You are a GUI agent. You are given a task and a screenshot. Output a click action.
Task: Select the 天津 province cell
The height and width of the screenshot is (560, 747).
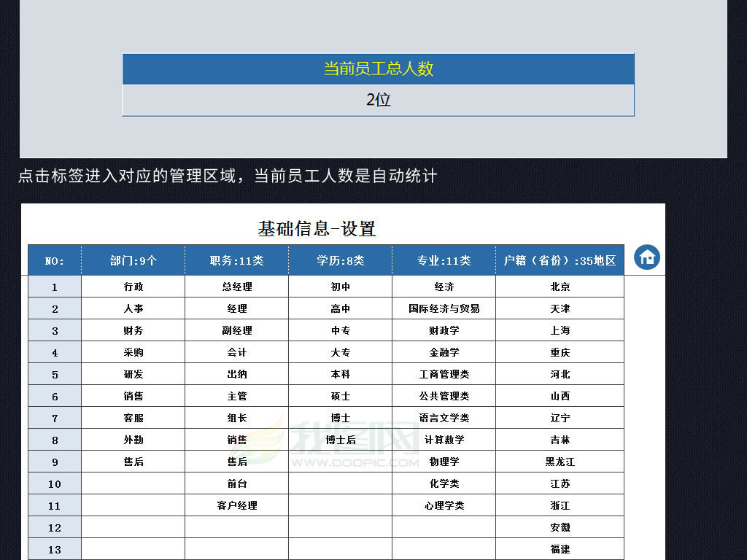(560, 308)
